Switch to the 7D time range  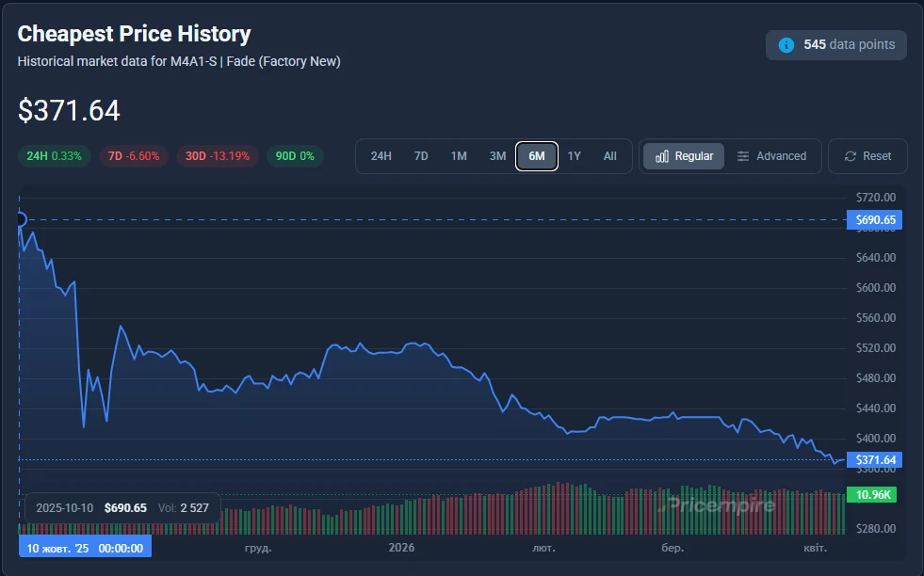coord(421,156)
